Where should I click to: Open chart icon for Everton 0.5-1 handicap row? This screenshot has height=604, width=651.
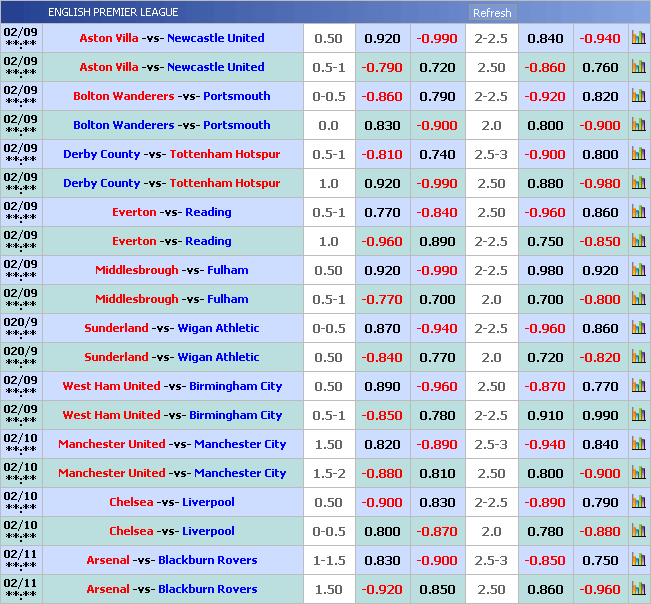pyautogui.click(x=638, y=213)
